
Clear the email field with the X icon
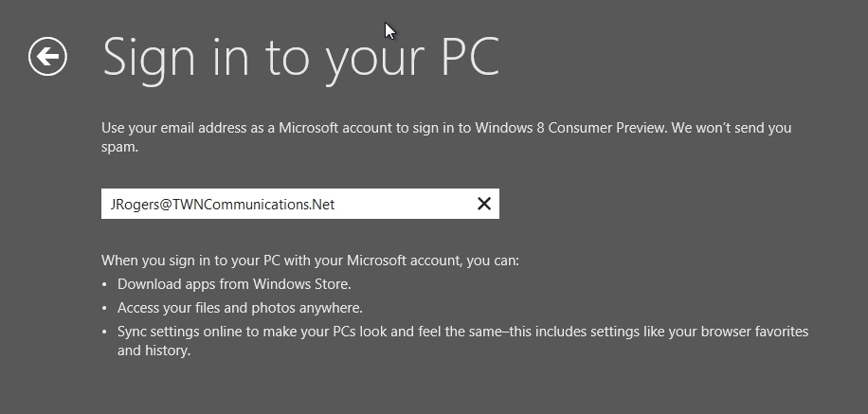484,204
